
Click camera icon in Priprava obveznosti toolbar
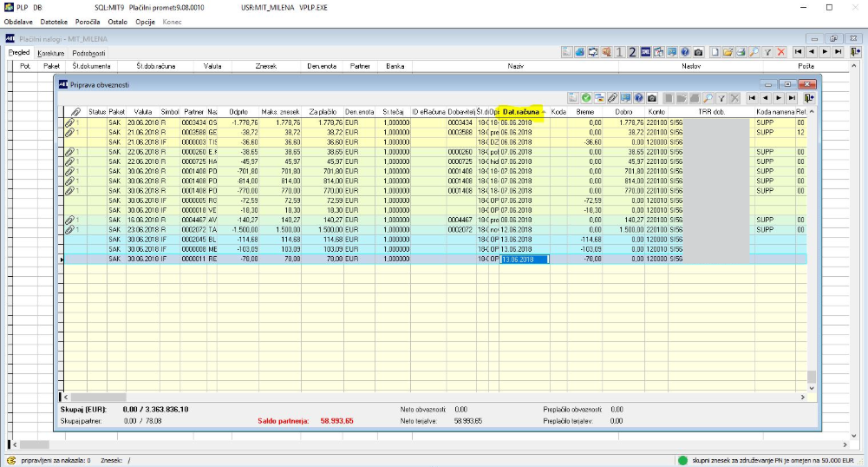(x=652, y=98)
